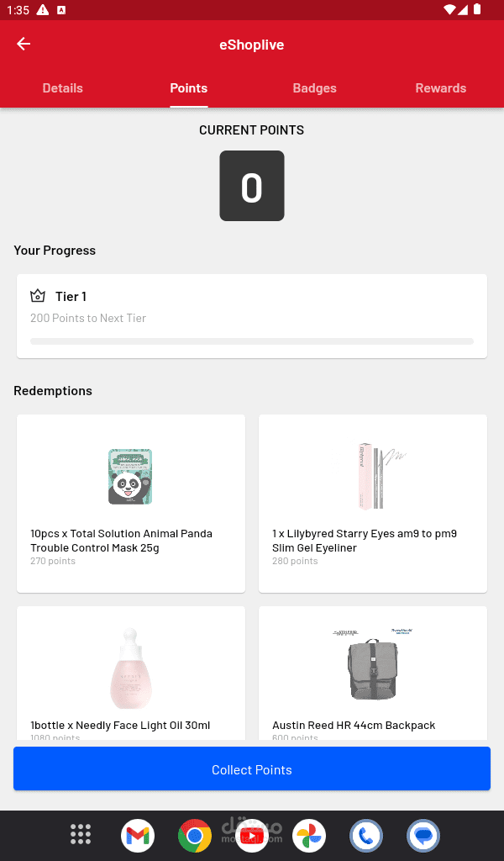The height and width of the screenshot is (861, 504).
Task: Select the Panda Trouble Control Mask image
Action: pyautogui.click(x=130, y=477)
